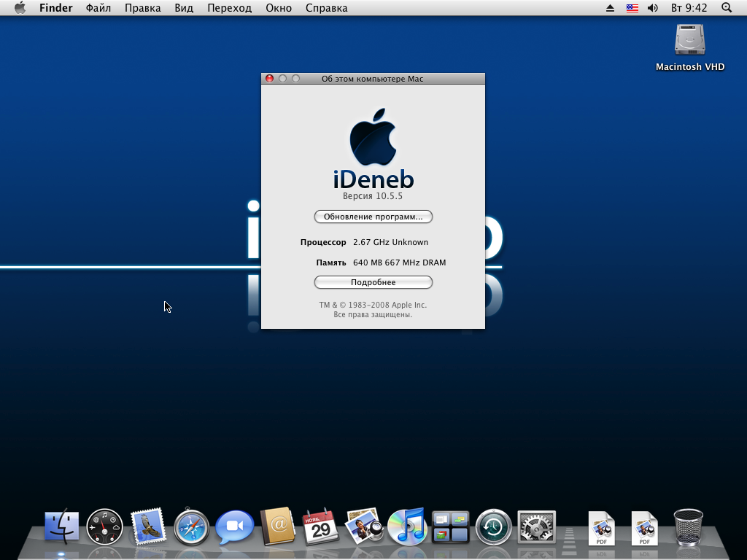747x560 pixels.
Task: Open Time Machine from the Dock
Action: pos(494,526)
